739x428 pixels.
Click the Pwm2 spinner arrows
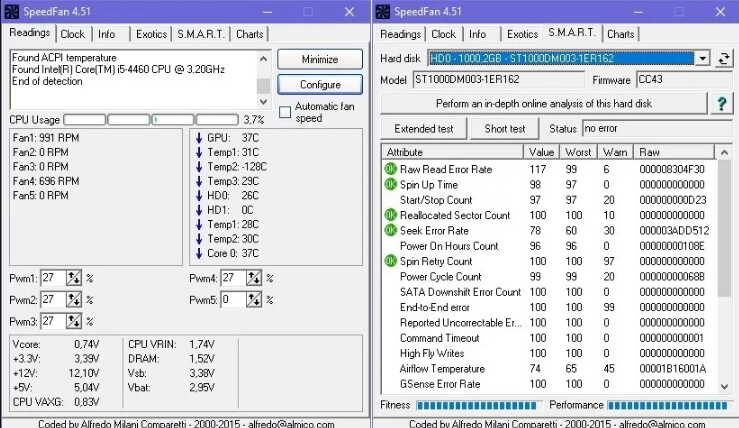click(x=74, y=300)
